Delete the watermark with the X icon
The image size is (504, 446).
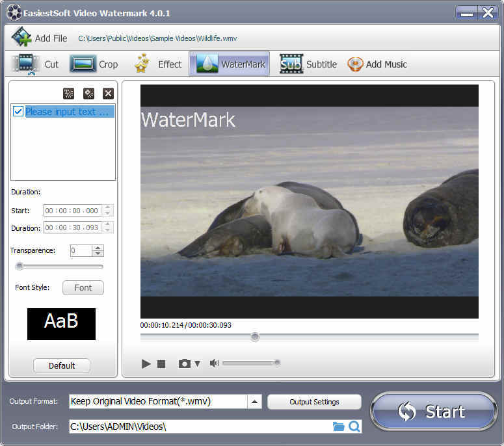tap(109, 94)
